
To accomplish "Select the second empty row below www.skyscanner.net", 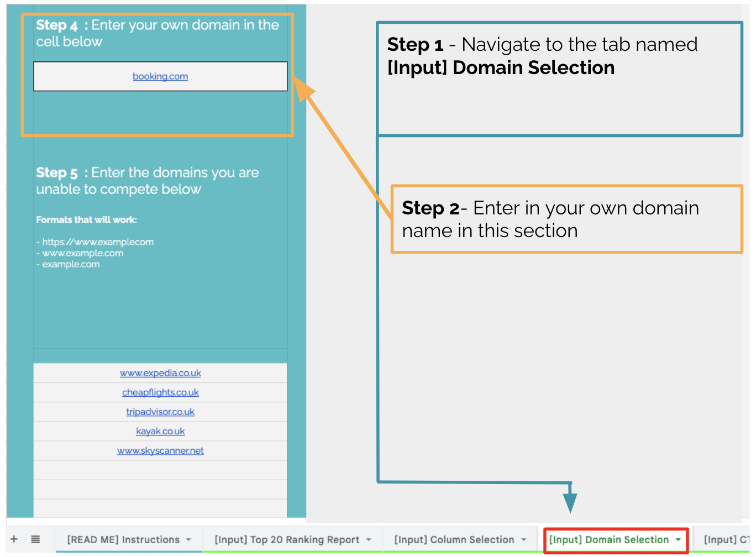I will 160,489.
